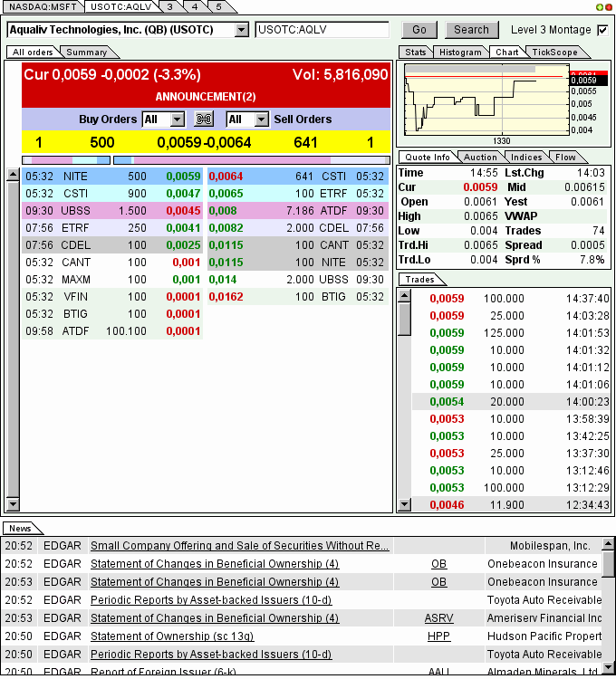The height and width of the screenshot is (679, 616).
Task: Open the TickScope tab
Action: click(555, 53)
